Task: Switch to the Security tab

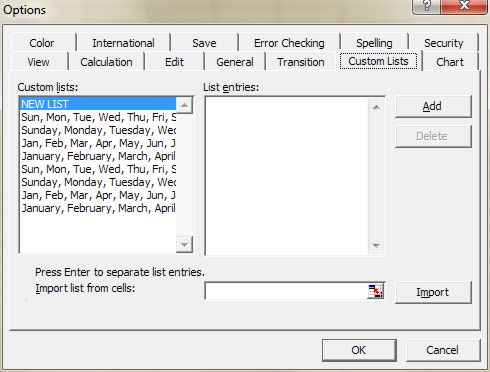Action: [x=444, y=43]
